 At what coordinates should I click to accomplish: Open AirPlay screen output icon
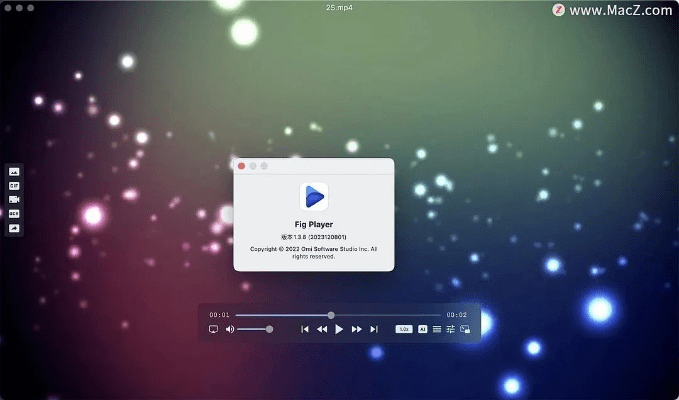coord(213,329)
